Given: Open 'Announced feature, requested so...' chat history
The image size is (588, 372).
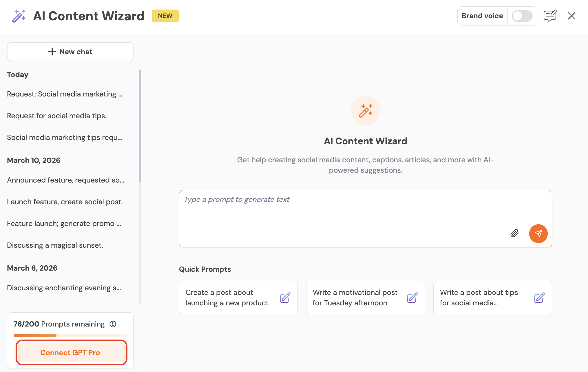Looking at the screenshot, I should click(66, 180).
